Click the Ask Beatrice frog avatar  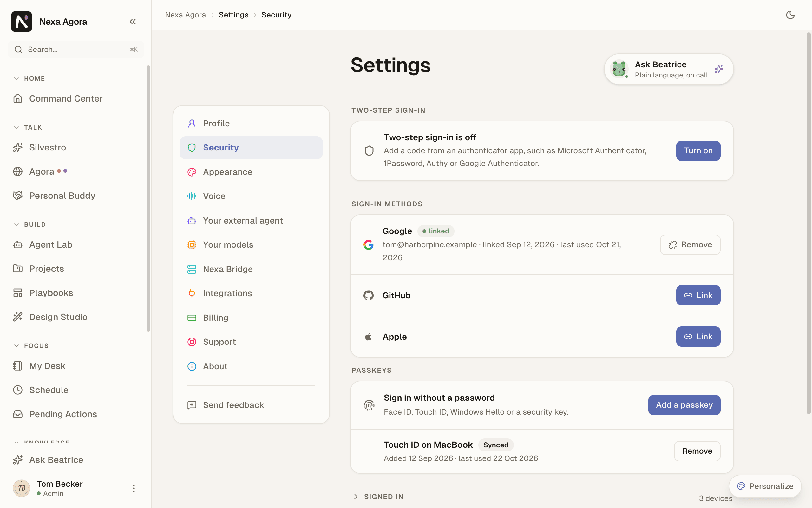(x=619, y=69)
